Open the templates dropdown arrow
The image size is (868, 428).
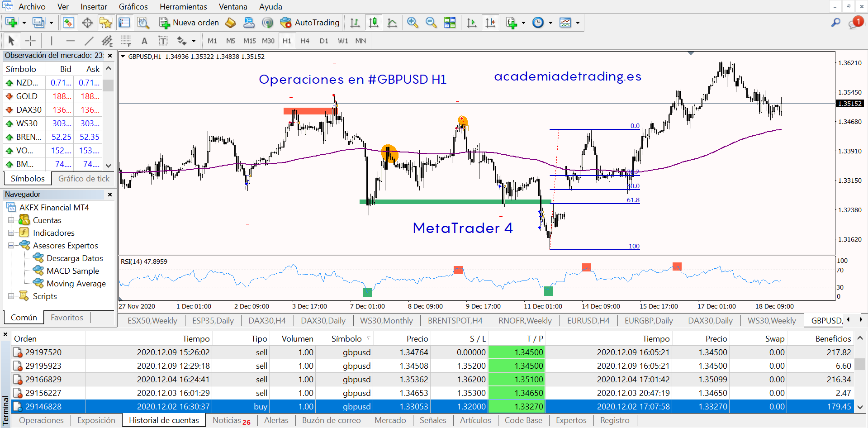pos(578,23)
